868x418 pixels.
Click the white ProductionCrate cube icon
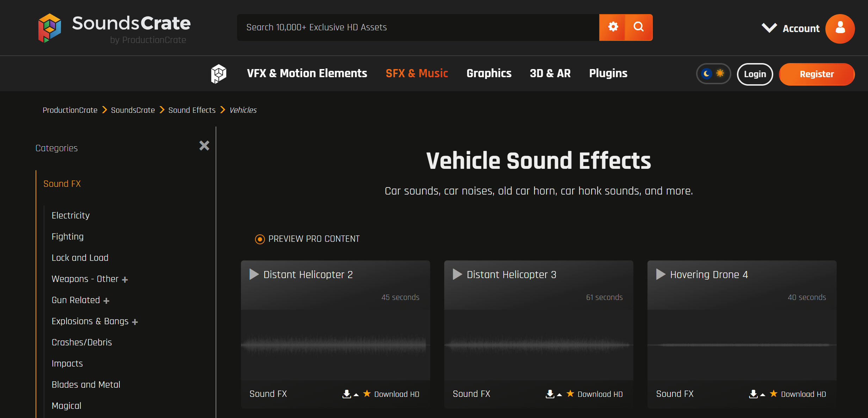[218, 74]
